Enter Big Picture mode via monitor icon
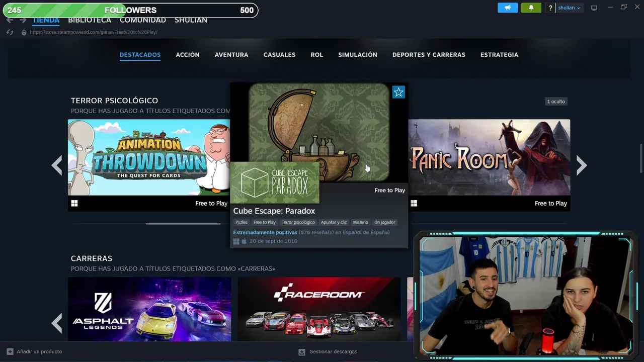 594,8
